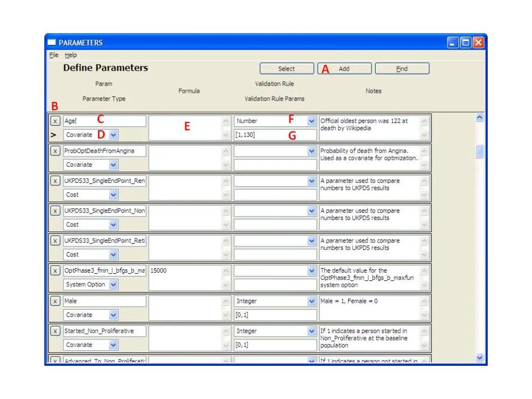532x399 pixels.
Task: Open Cost type dropdown for UKPDS33_SingleEndPoint_Reti
Action: click(113, 254)
